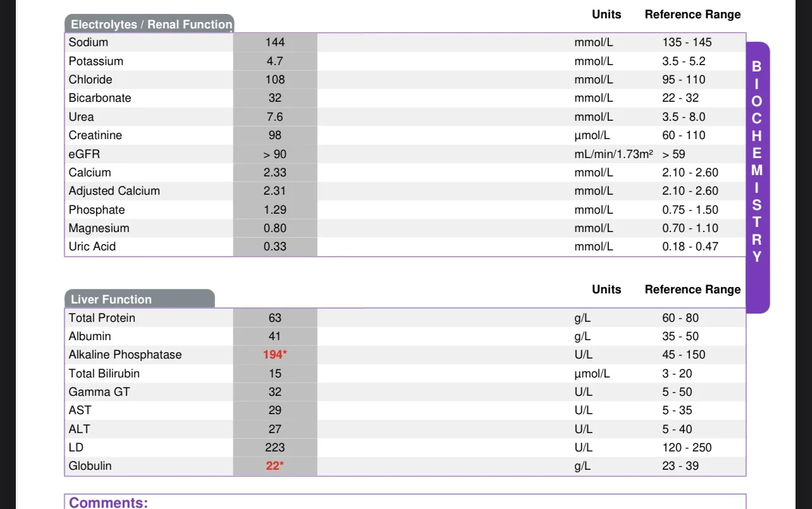
Task: Click the Units header above Electrolytes table
Action: point(606,15)
